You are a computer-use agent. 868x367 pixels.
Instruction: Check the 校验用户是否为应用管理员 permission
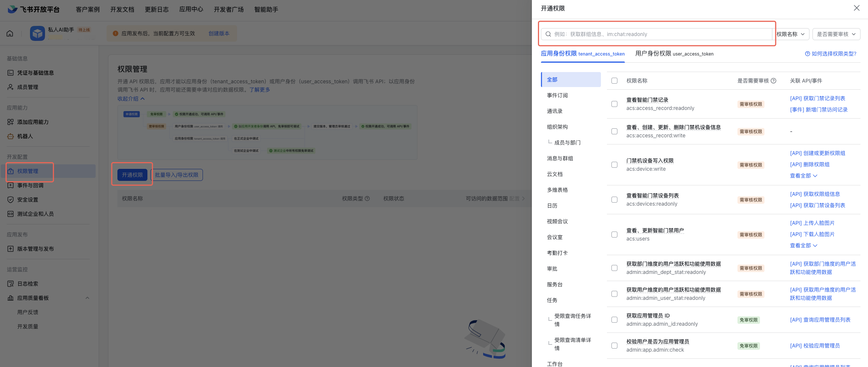614,346
